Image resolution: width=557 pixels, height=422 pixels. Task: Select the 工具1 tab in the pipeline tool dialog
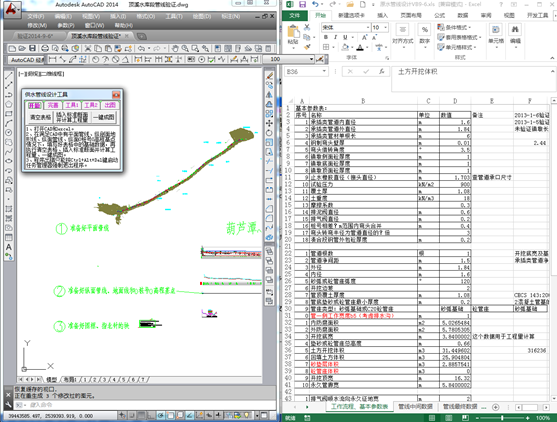coord(72,105)
